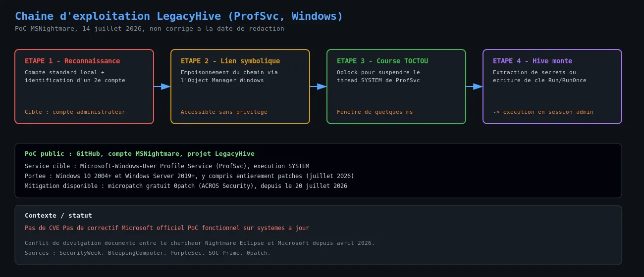Click text 'Compte standard local +'

coord(64,72)
